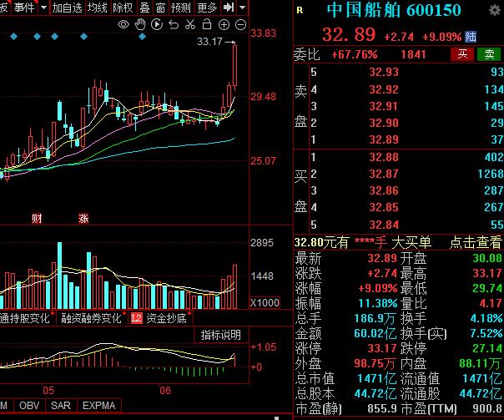504x420 pixels.
Task: Click the 陆 badge next to percentage
Action: (471, 37)
